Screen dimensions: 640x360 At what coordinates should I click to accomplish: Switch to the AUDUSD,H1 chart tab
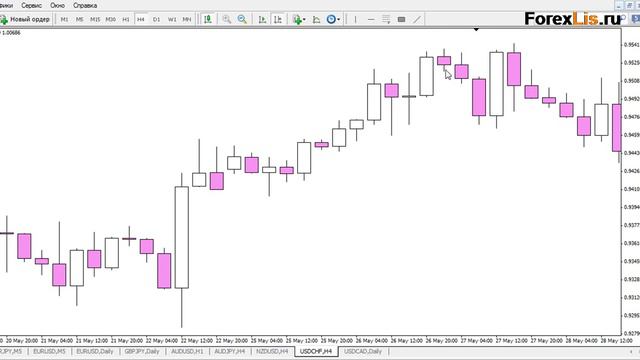(187, 351)
